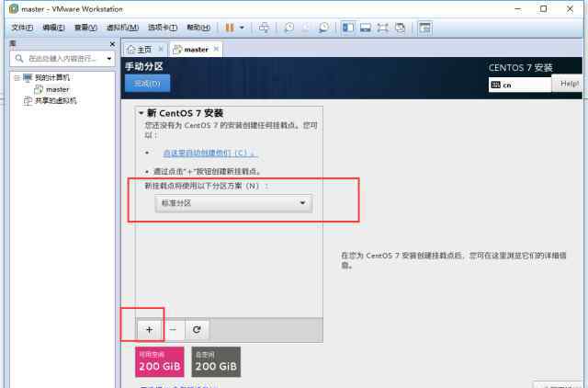Click the revert snapshot icon

click(x=306, y=28)
